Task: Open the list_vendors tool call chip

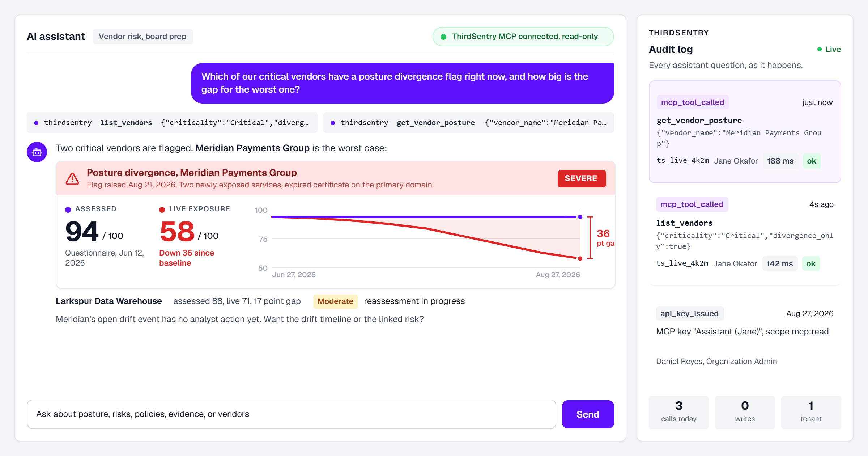Action: pos(172,123)
